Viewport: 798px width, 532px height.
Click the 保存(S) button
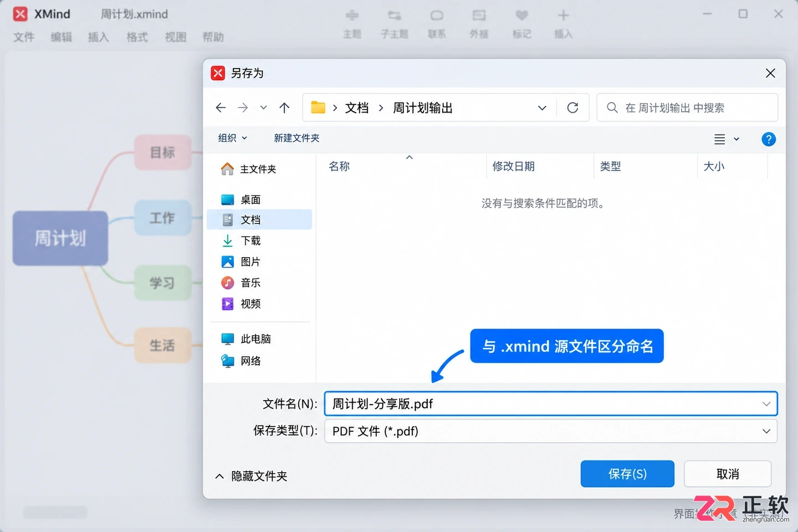coord(627,474)
